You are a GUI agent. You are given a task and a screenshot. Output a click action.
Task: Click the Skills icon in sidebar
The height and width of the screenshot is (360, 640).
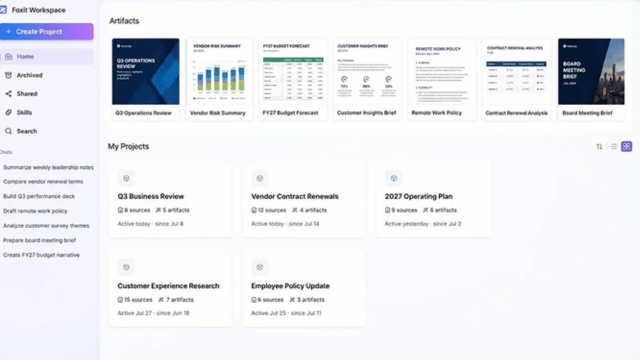coord(9,112)
